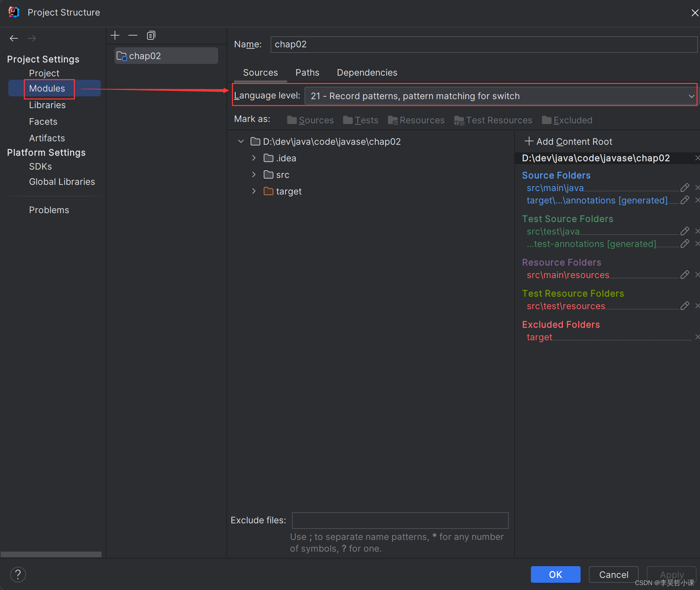Mark selected folder as Tests
Image resolution: width=700 pixels, height=590 pixels.
point(360,120)
